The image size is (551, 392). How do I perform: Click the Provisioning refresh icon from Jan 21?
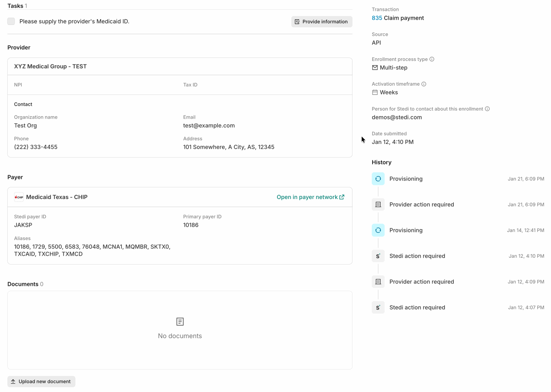coord(378,179)
